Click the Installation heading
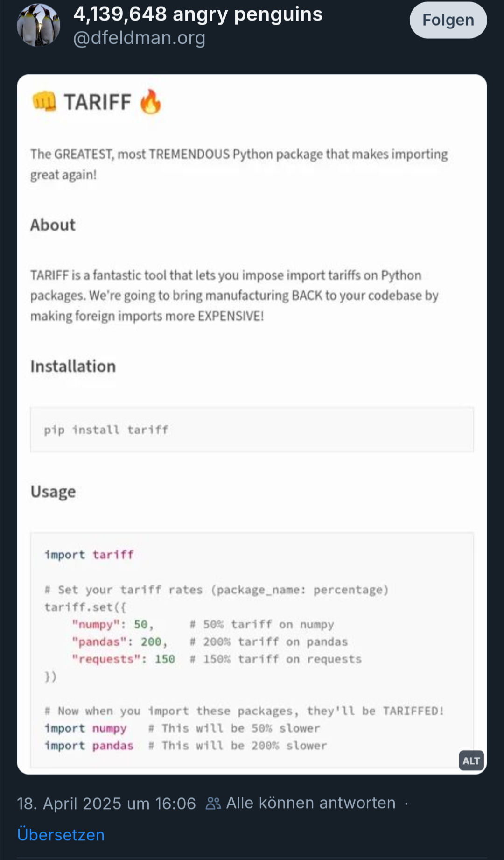Screen dimensions: 504x860 (x=73, y=366)
